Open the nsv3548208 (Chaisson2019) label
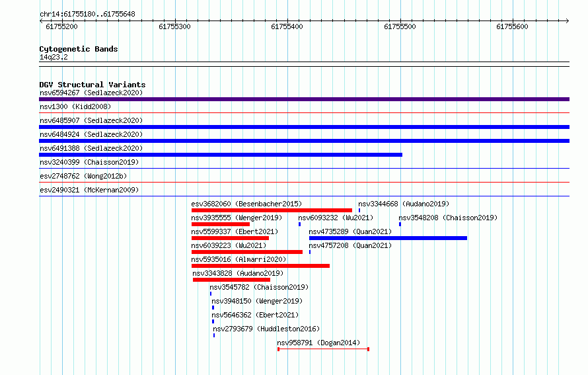This screenshot has height=375, width=588. [x=448, y=218]
